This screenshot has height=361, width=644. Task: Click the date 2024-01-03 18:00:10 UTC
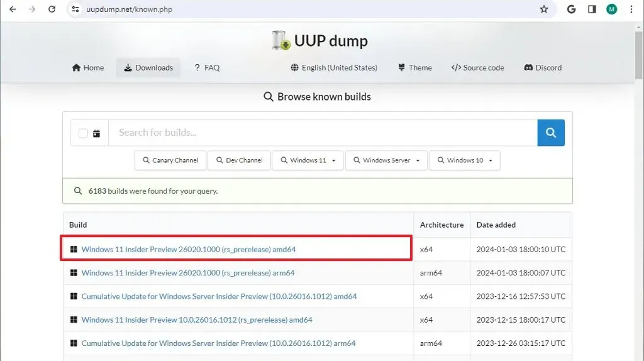coord(521,249)
